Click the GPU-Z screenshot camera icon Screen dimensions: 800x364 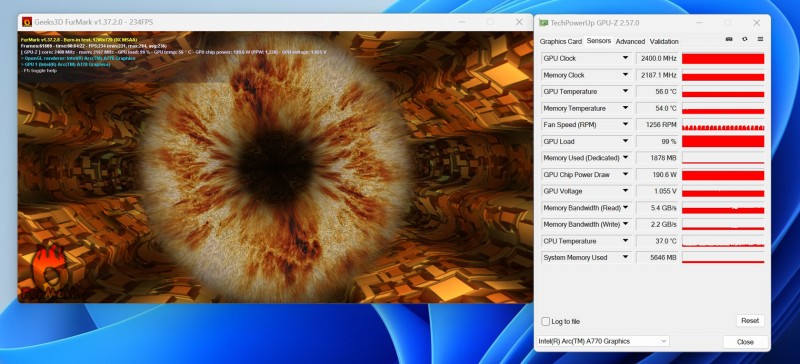pos(729,39)
